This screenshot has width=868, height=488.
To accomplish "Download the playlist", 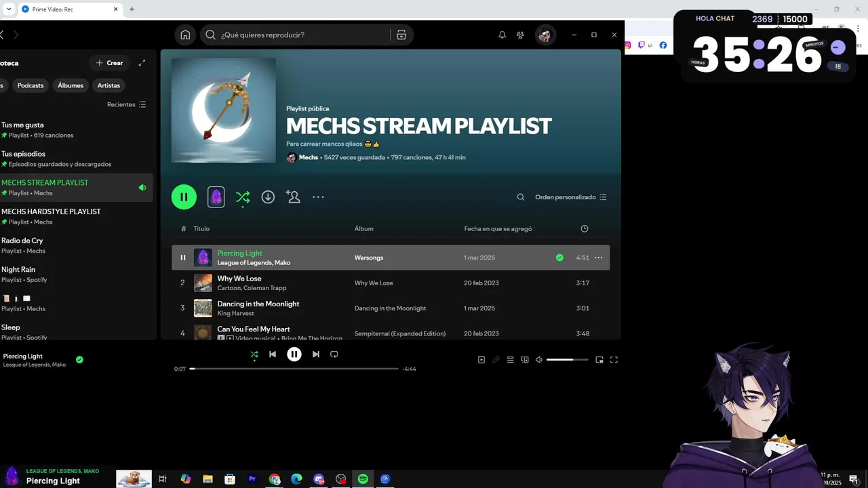I will tap(268, 197).
